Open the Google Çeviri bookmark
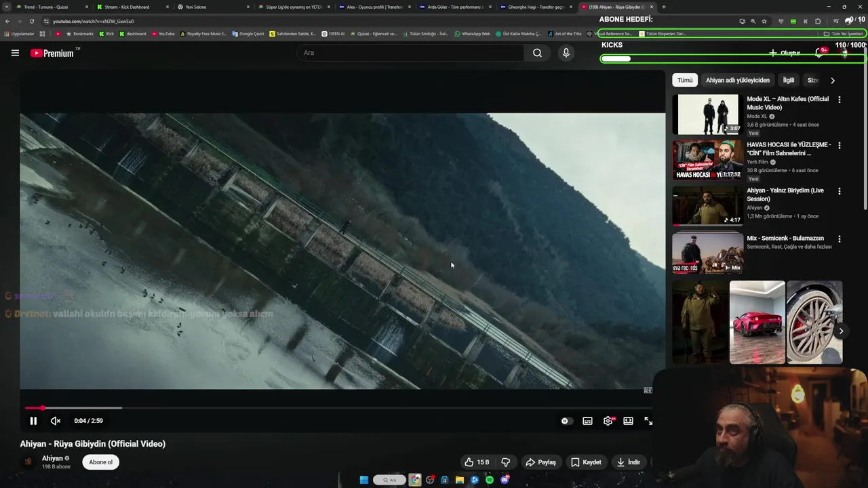The height and width of the screenshot is (488, 868). [x=248, y=34]
